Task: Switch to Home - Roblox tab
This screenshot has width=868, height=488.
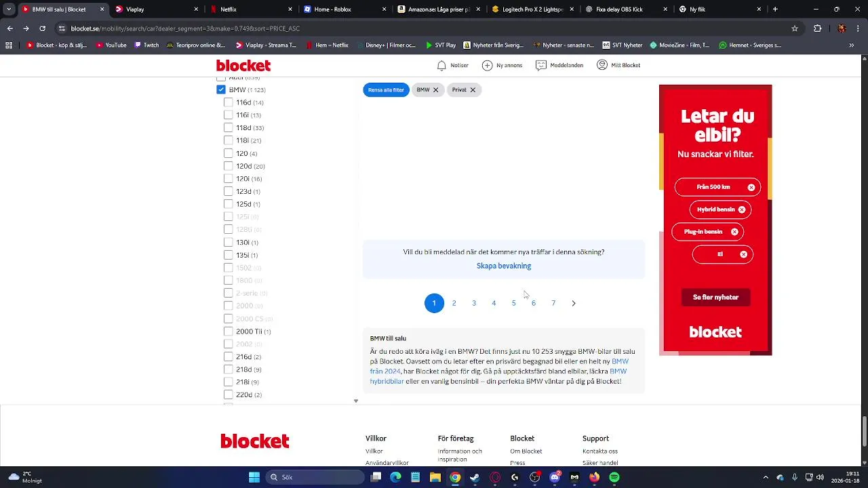Action: click(x=344, y=9)
